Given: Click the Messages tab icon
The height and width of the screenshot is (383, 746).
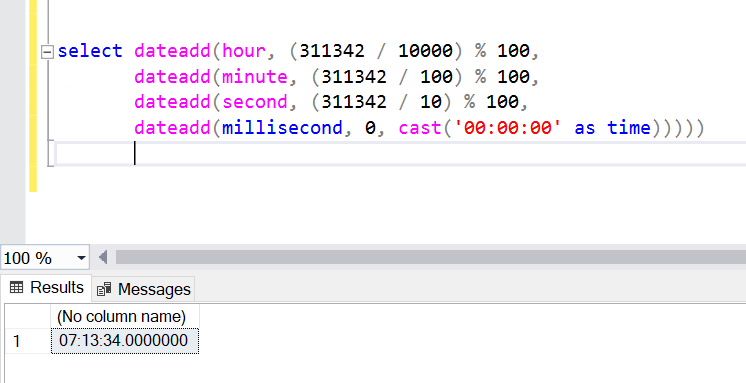Looking at the screenshot, I should pos(104,289).
